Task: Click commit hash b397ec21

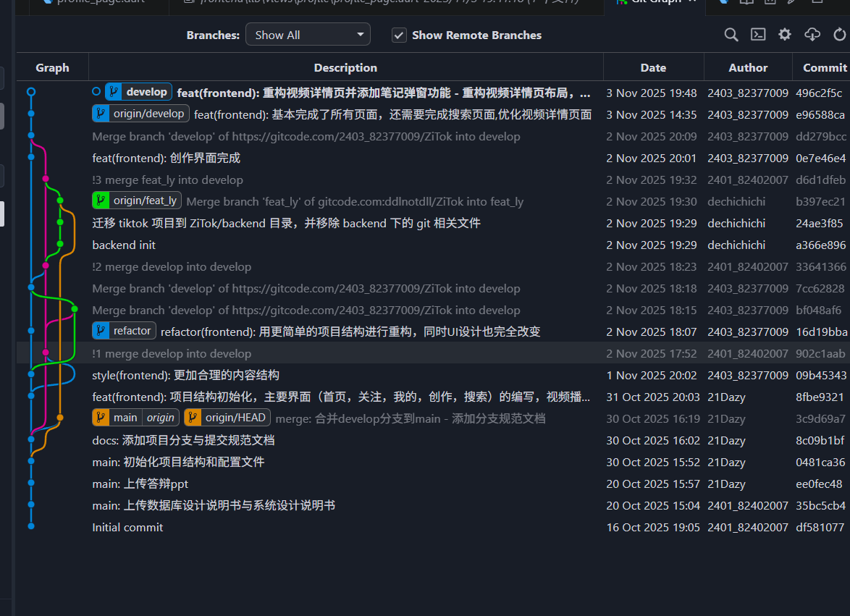Action: [821, 201]
